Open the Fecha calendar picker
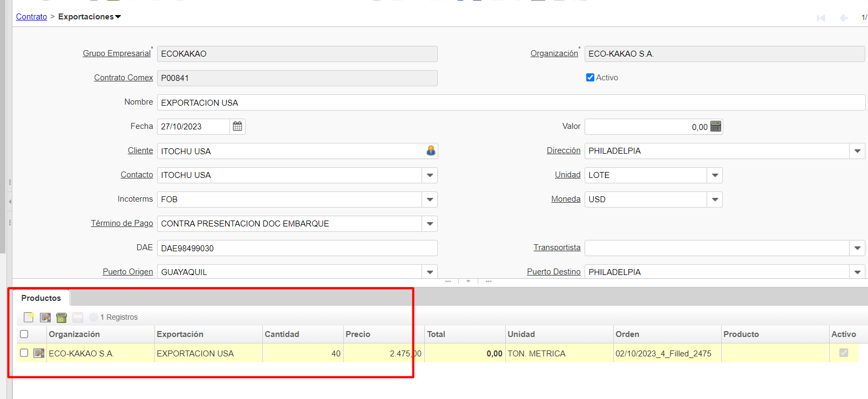The height and width of the screenshot is (399, 868). pyautogui.click(x=238, y=126)
